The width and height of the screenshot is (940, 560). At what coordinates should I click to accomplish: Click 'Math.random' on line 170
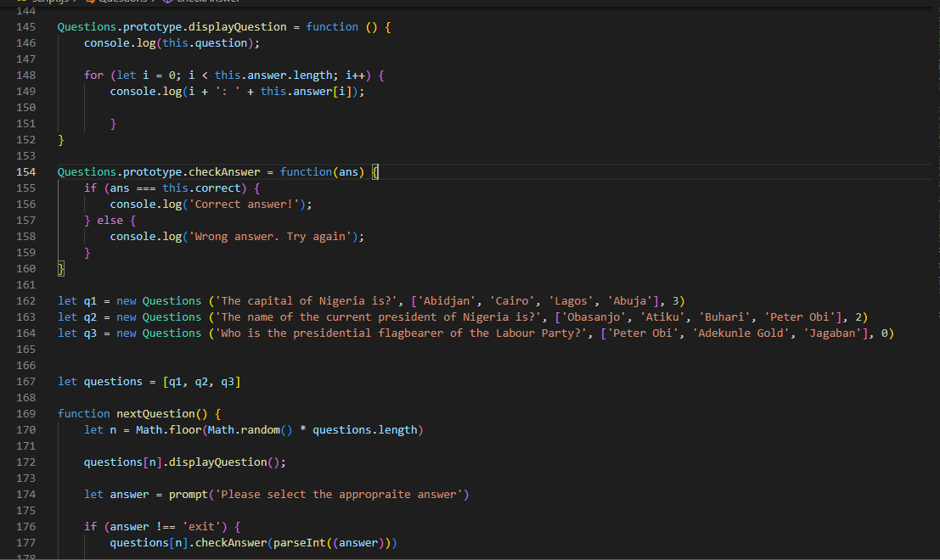coord(244,430)
